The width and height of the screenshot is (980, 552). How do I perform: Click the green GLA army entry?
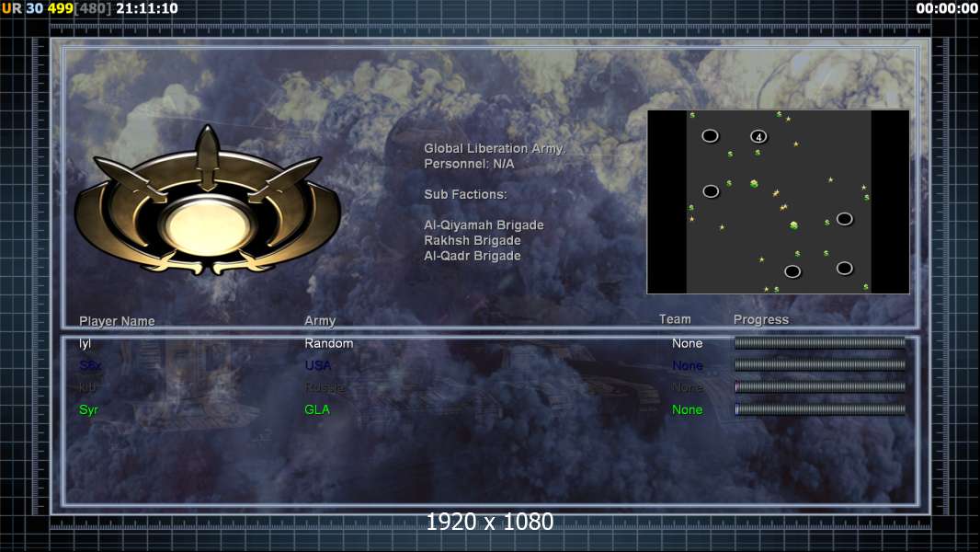(317, 409)
